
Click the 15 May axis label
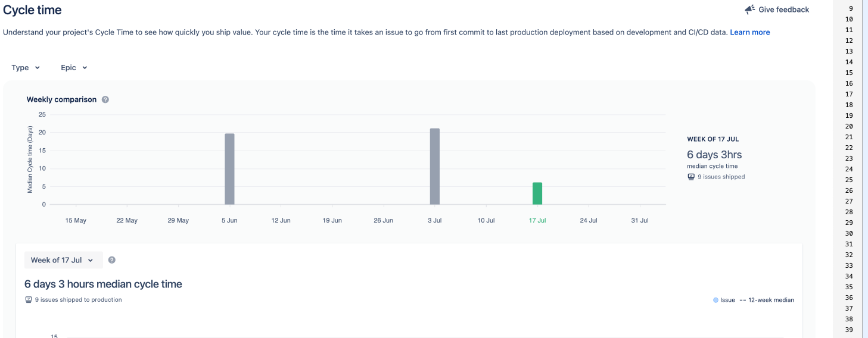point(76,220)
